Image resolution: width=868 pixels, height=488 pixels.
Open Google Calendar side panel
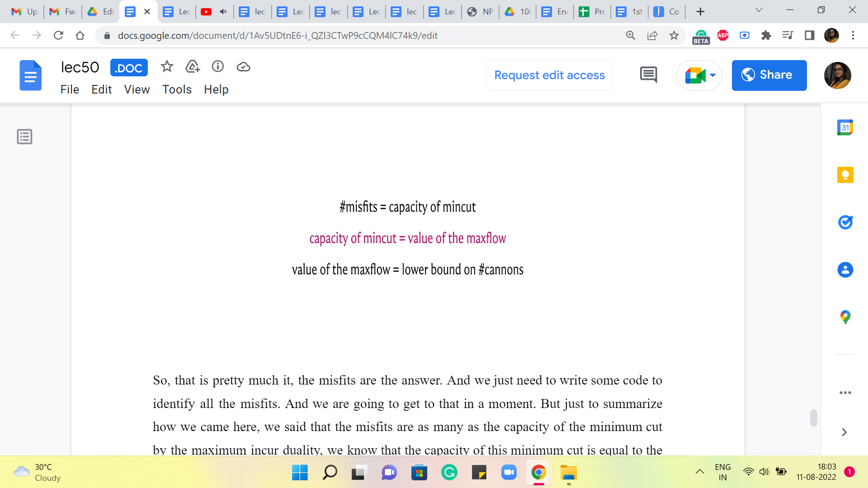[x=844, y=127]
